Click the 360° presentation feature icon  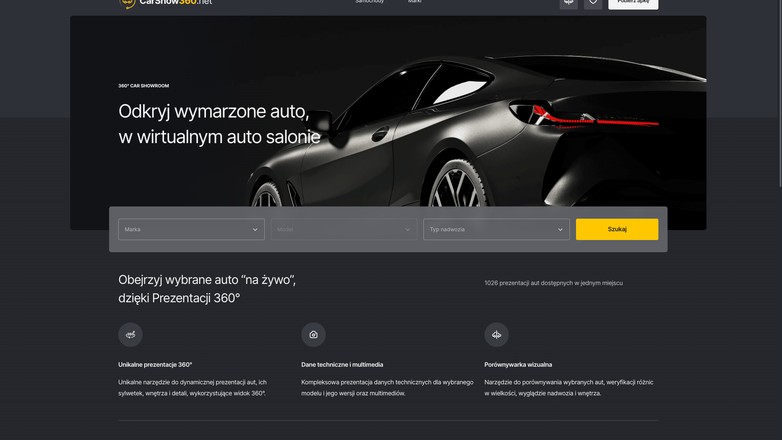[x=130, y=334]
